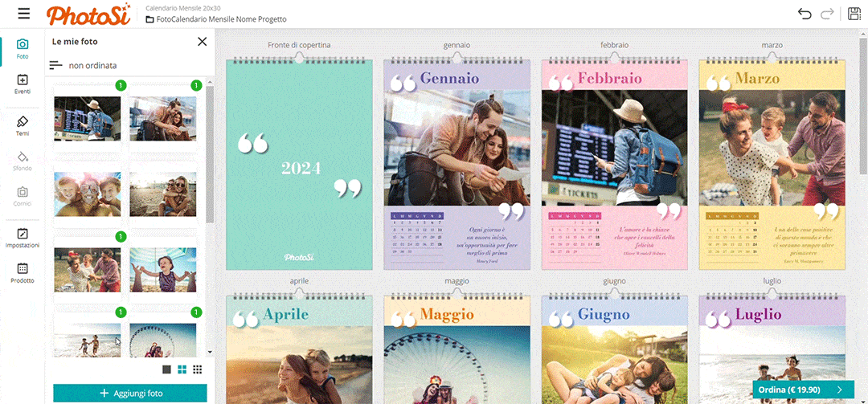Click the main canvas vertical scrollbar

pyautogui.click(x=863, y=108)
